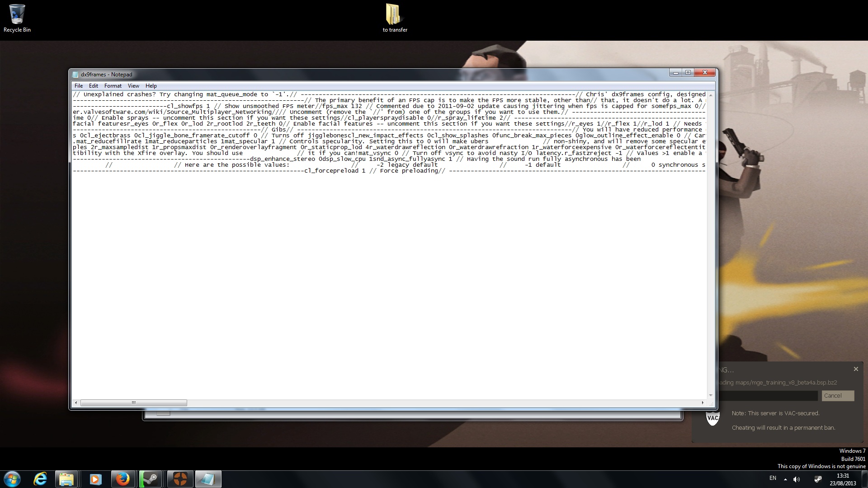Click the up arrow of Notepad's vertical scrollbar
The image size is (868, 488).
coord(711,95)
